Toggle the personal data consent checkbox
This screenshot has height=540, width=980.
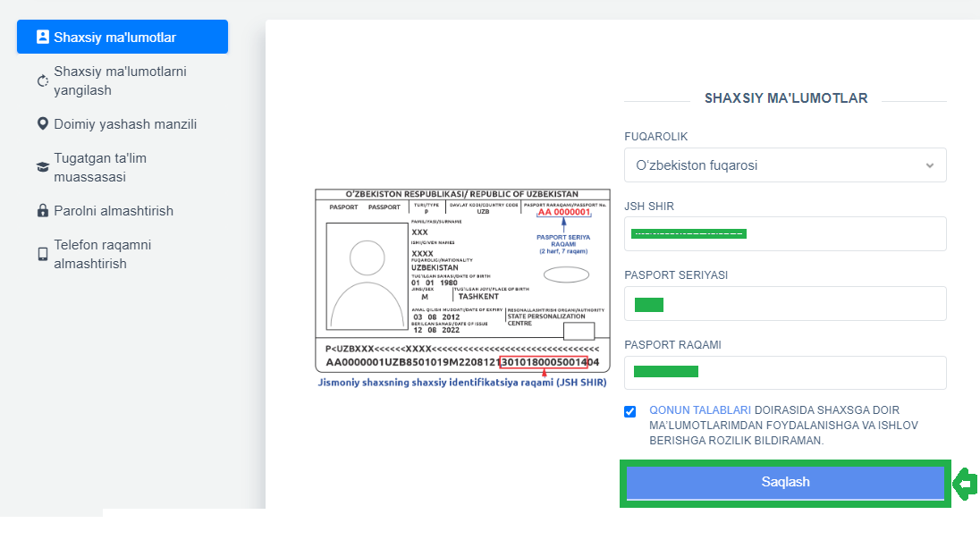630,411
